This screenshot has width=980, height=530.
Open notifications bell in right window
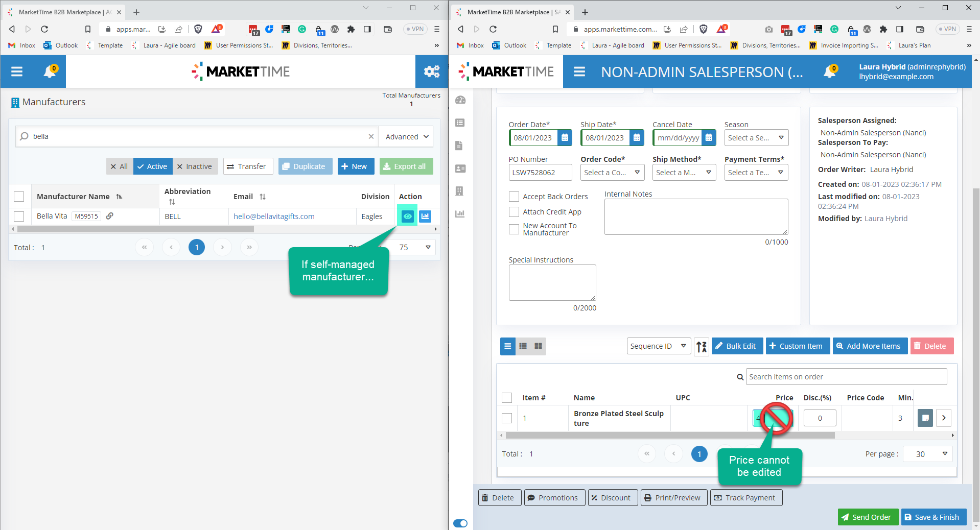coord(830,71)
